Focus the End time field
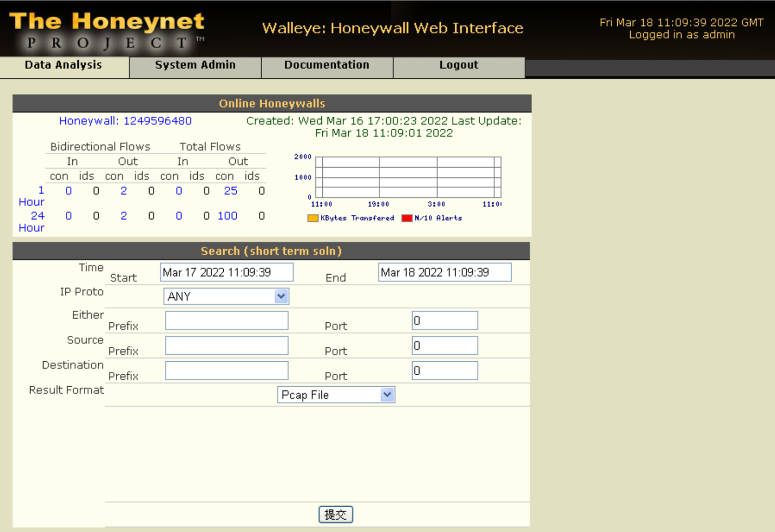The width and height of the screenshot is (775, 532). pos(445,272)
